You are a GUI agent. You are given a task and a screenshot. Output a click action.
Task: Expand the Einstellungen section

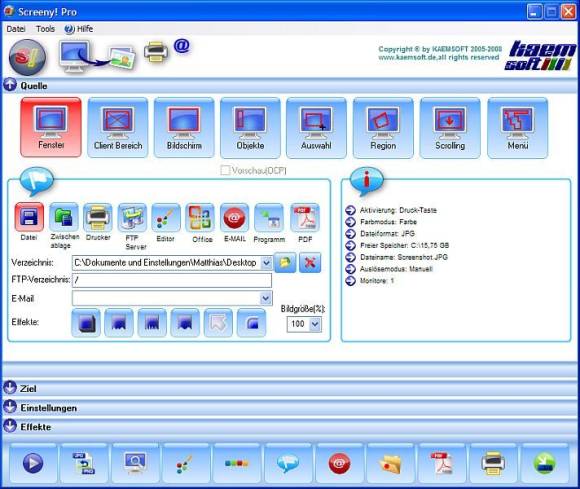[10, 407]
